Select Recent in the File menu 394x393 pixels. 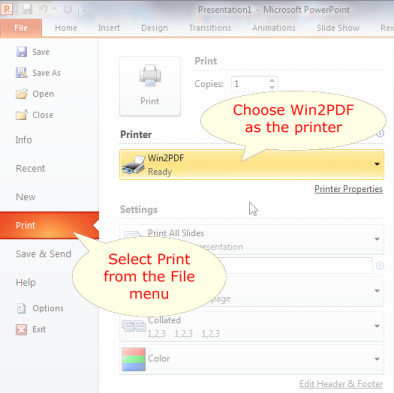pos(30,168)
